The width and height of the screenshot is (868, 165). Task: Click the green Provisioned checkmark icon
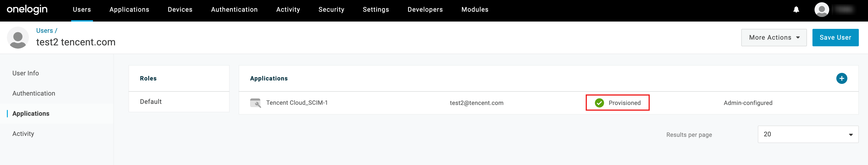click(599, 103)
